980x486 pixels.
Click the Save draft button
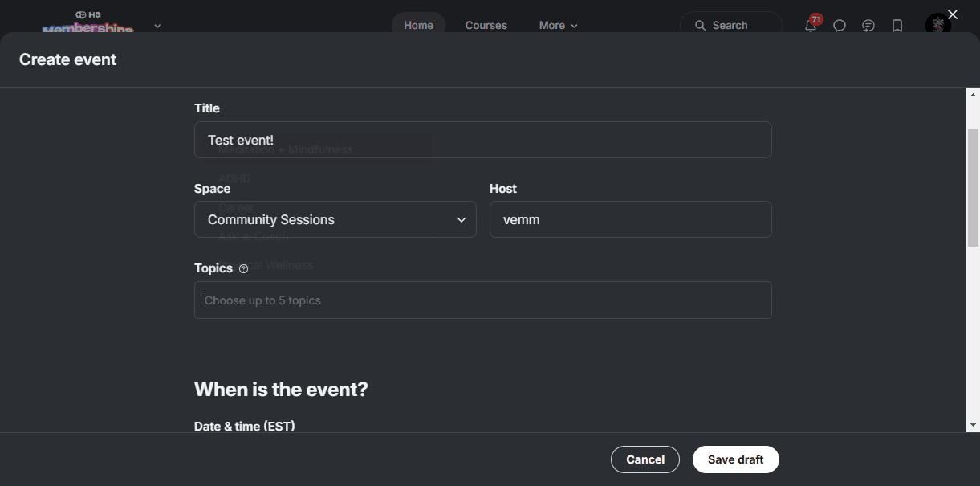coord(736,459)
